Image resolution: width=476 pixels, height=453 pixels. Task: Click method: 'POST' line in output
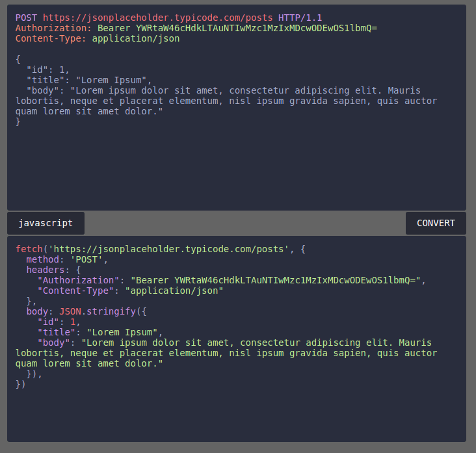click(67, 259)
